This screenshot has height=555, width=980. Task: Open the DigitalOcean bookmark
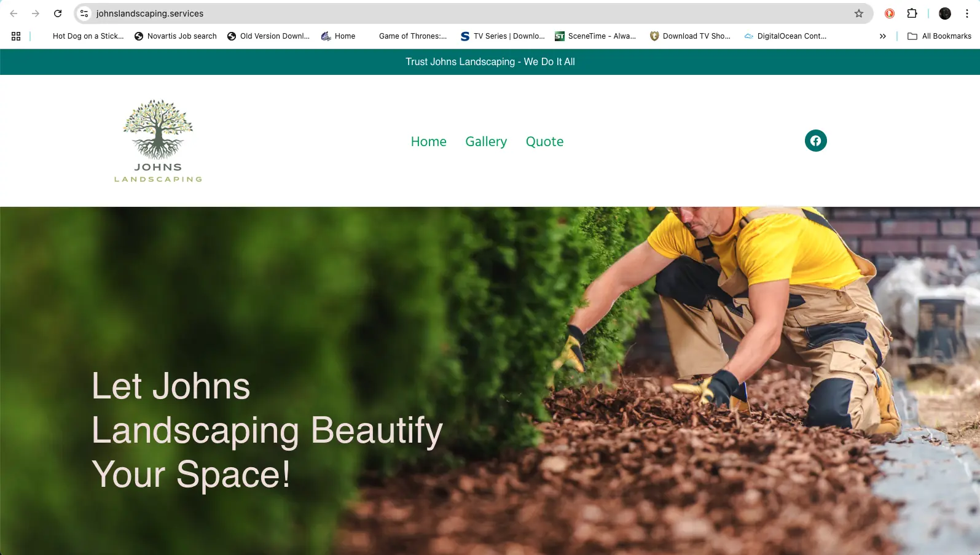(785, 36)
